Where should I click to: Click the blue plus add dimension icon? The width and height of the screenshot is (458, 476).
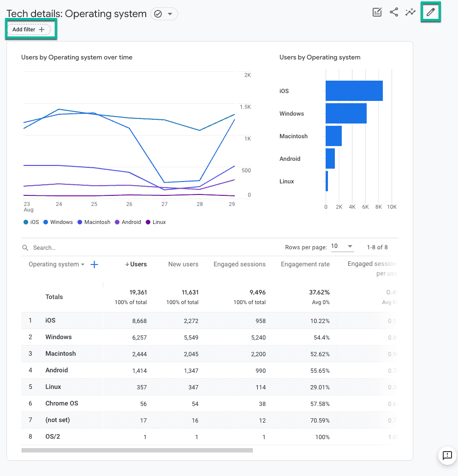tap(94, 264)
